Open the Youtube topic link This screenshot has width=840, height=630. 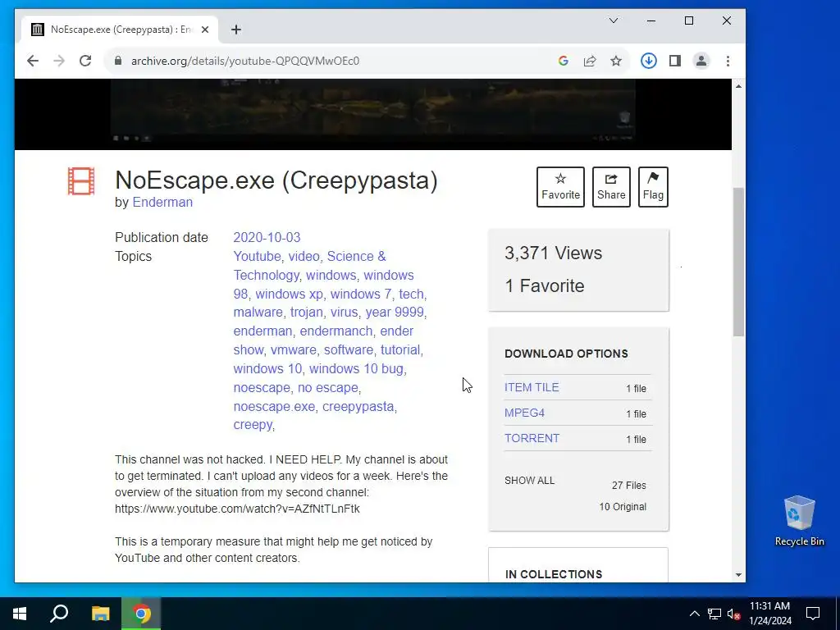pos(257,256)
